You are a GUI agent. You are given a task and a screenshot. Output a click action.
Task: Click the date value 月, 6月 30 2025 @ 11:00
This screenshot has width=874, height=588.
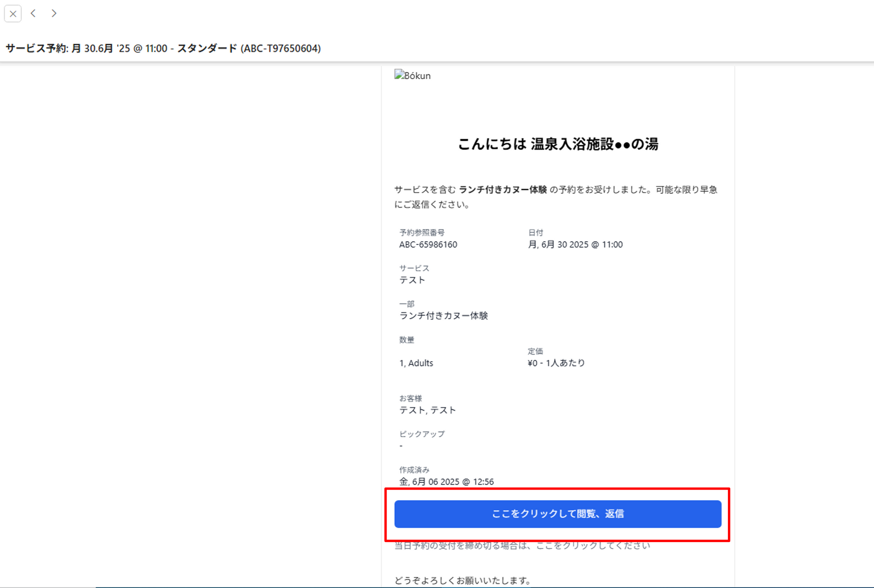coord(575,244)
